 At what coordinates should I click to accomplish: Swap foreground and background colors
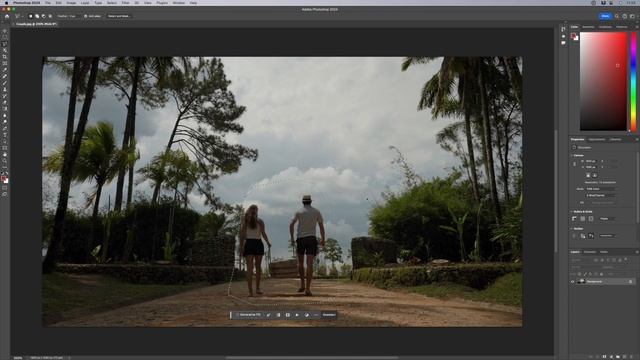tap(7, 173)
